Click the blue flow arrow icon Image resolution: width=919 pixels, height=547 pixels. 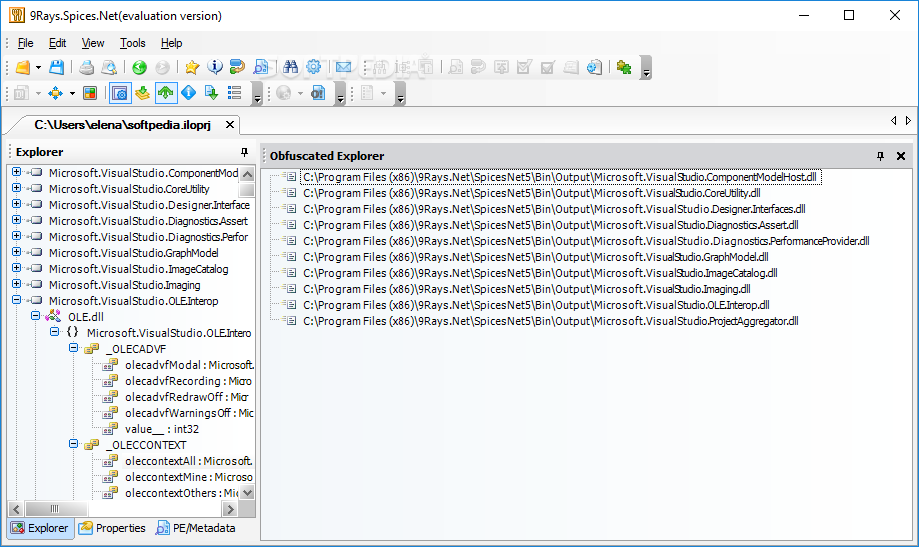(237, 67)
